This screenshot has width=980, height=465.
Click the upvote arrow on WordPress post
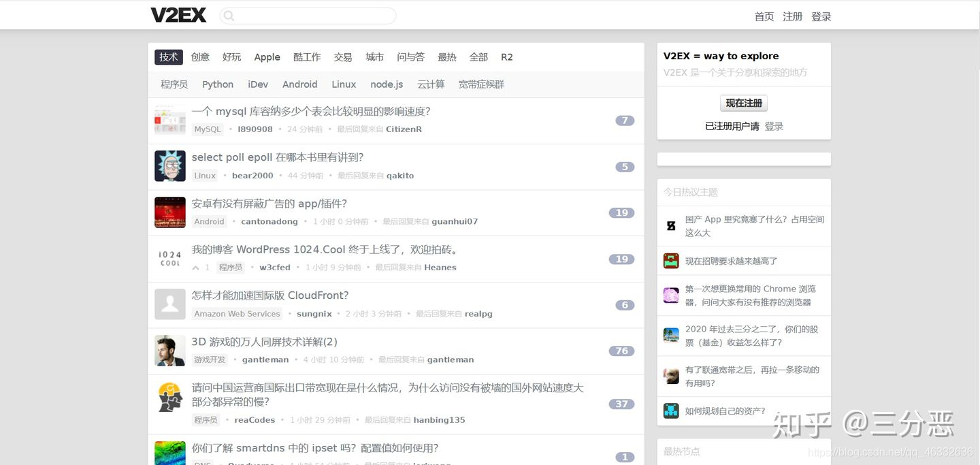(196, 268)
